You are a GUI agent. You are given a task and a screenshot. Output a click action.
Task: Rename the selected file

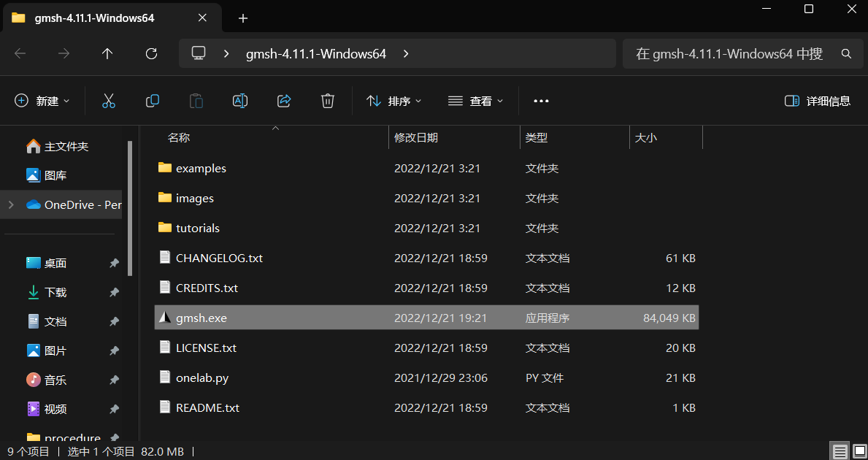tap(239, 101)
